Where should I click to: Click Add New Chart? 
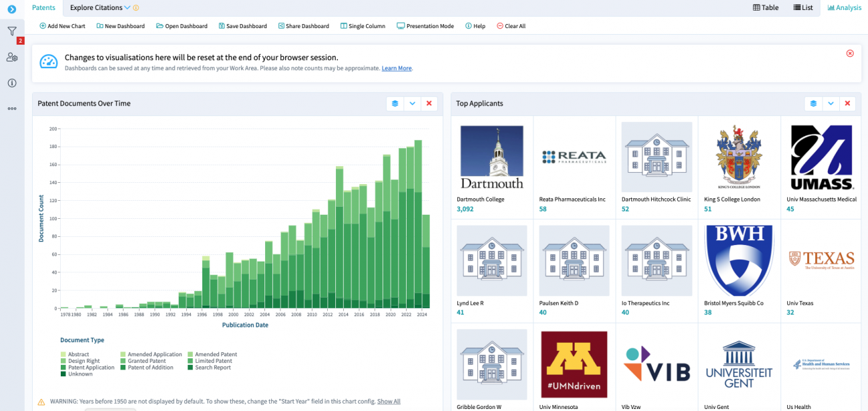coord(62,26)
